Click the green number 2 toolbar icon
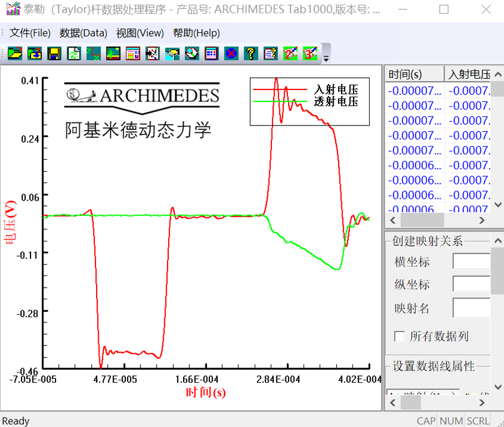 coord(290,53)
